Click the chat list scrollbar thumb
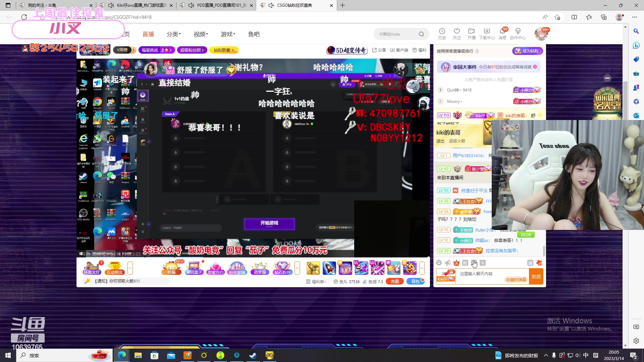The width and height of the screenshot is (644, 362). [x=544, y=251]
